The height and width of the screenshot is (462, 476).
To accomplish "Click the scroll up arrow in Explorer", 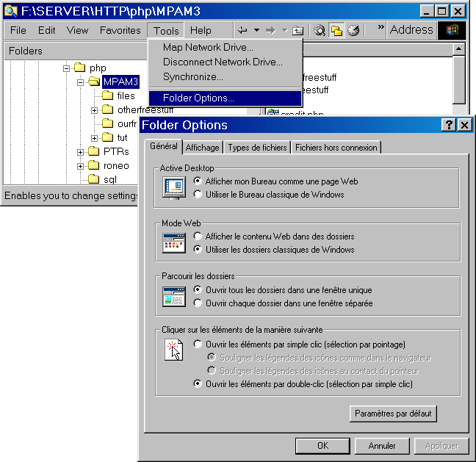I will [x=458, y=49].
